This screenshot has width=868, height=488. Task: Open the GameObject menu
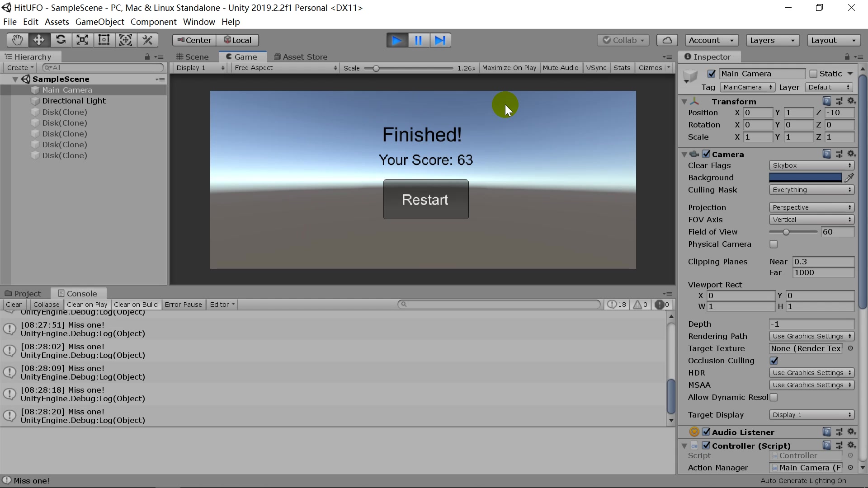99,22
